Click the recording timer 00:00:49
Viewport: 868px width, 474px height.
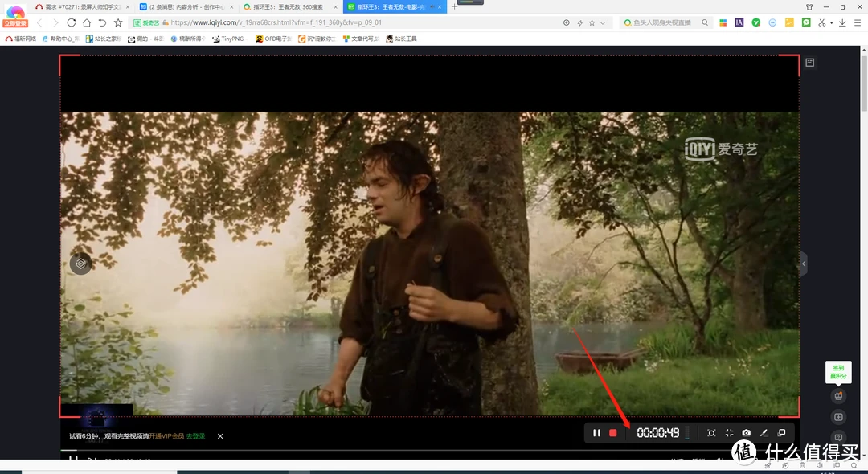tap(657, 433)
